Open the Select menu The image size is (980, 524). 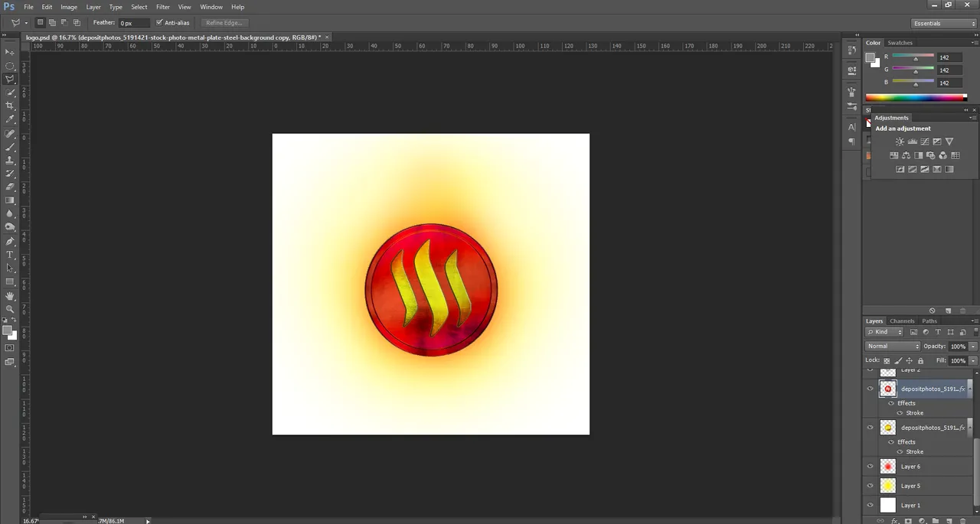point(139,7)
